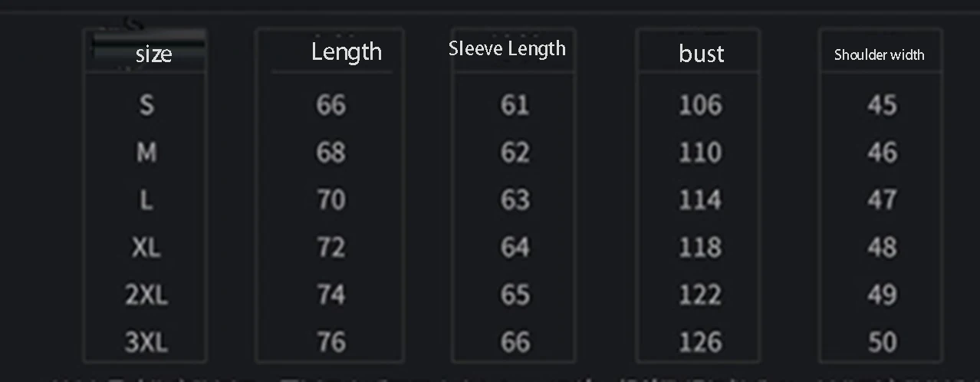Pick the 2XL size label
Screen dimensions: 980x382
(146, 295)
